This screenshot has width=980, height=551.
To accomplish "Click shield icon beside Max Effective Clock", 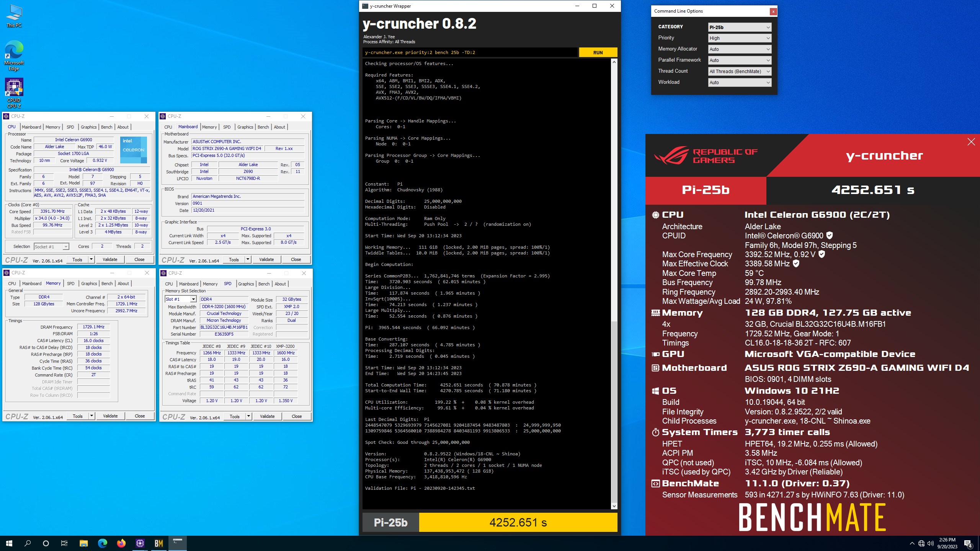I will [x=796, y=263].
